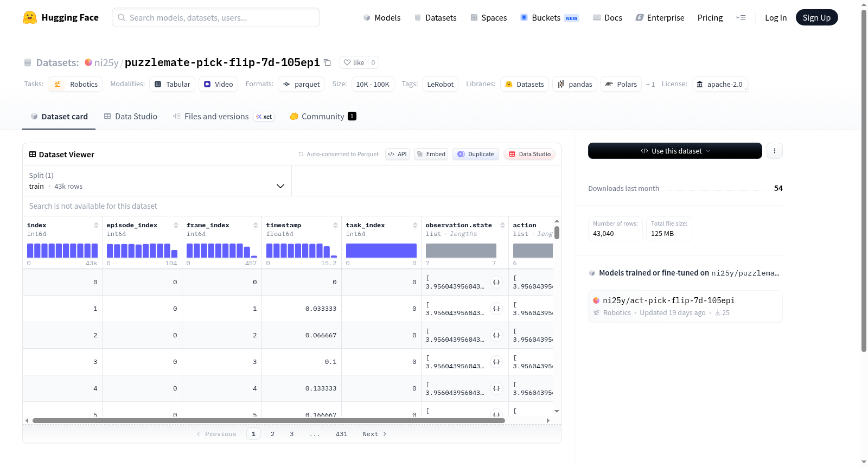Filter by Video modality tag

pyautogui.click(x=218, y=84)
